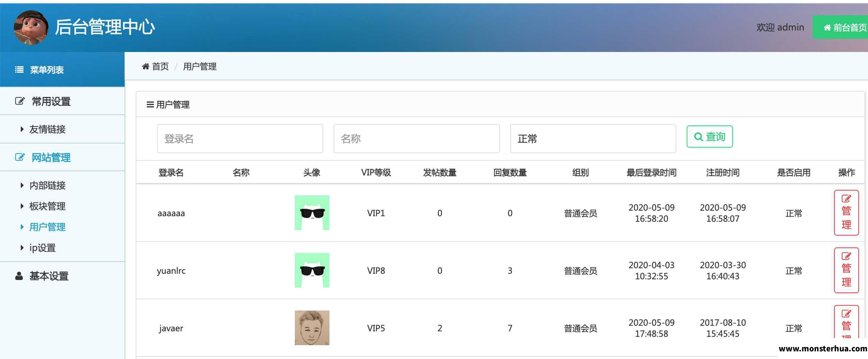Go to 前台首页 via green button

[840, 27]
